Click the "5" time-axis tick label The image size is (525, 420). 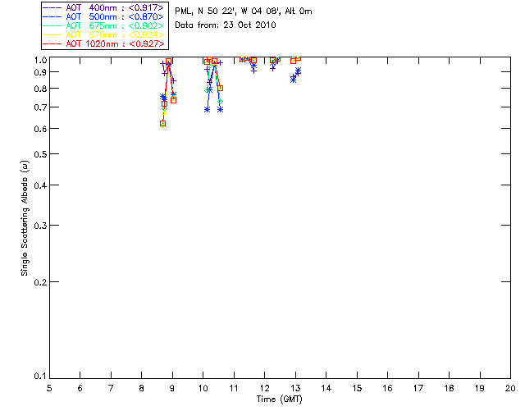(49, 388)
